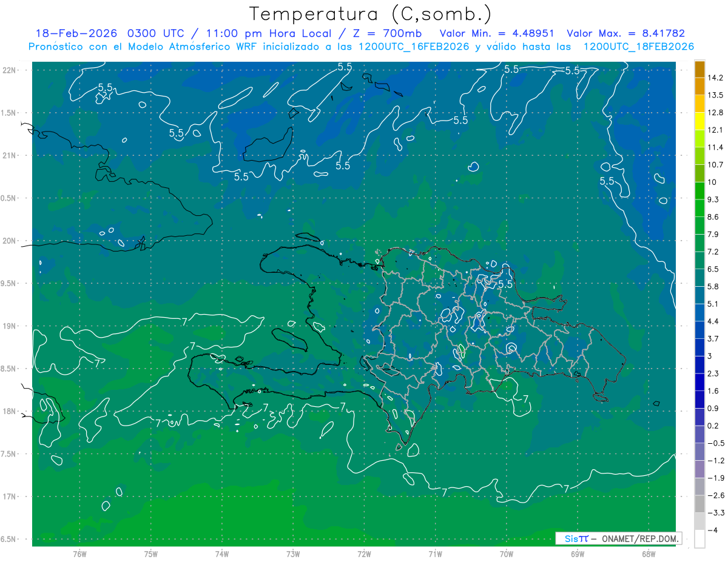Click the '-4' colorbar label
Image resolution: width=728 pixels, height=562 pixels.
point(713,530)
